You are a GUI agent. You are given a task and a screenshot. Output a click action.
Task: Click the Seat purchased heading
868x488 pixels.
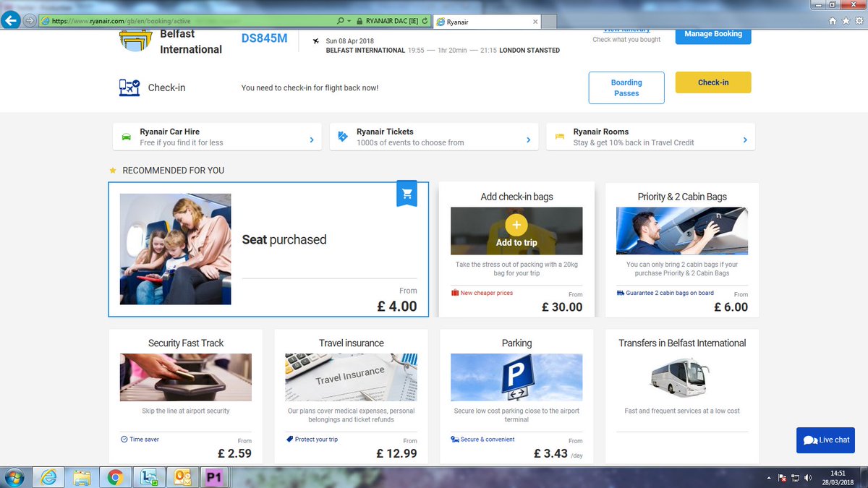(x=284, y=239)
